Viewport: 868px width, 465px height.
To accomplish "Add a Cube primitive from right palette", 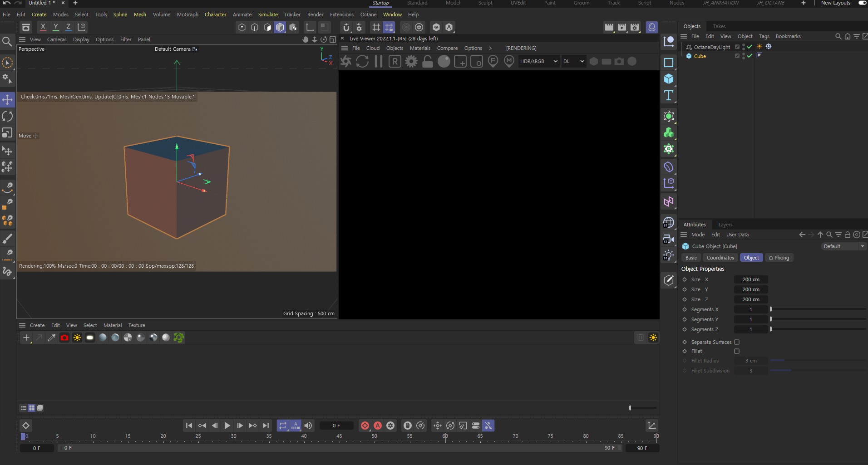I will (x=669, y=79).
